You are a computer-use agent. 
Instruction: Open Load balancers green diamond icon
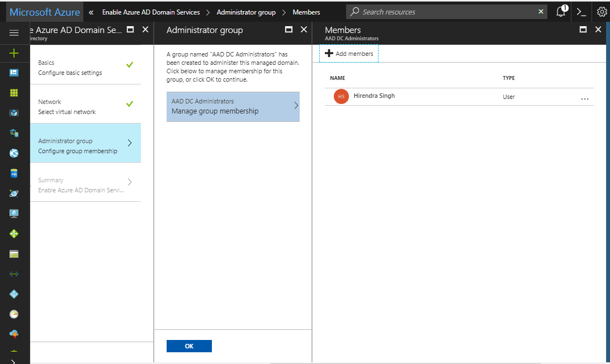click(x=14, y=234)
